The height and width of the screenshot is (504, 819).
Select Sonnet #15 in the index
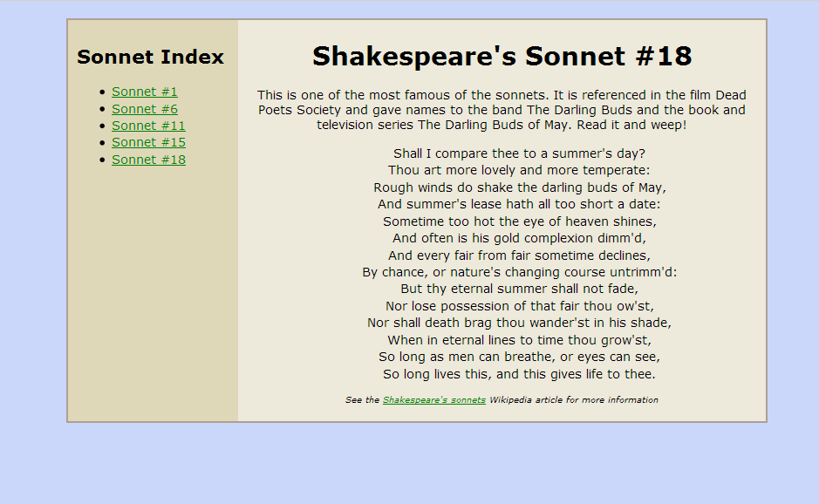click(x=148, y=143)
